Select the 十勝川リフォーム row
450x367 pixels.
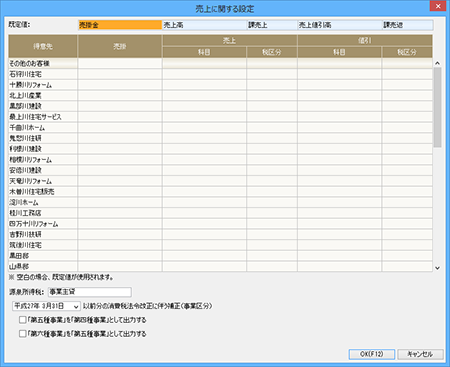(x=220, y=85)
